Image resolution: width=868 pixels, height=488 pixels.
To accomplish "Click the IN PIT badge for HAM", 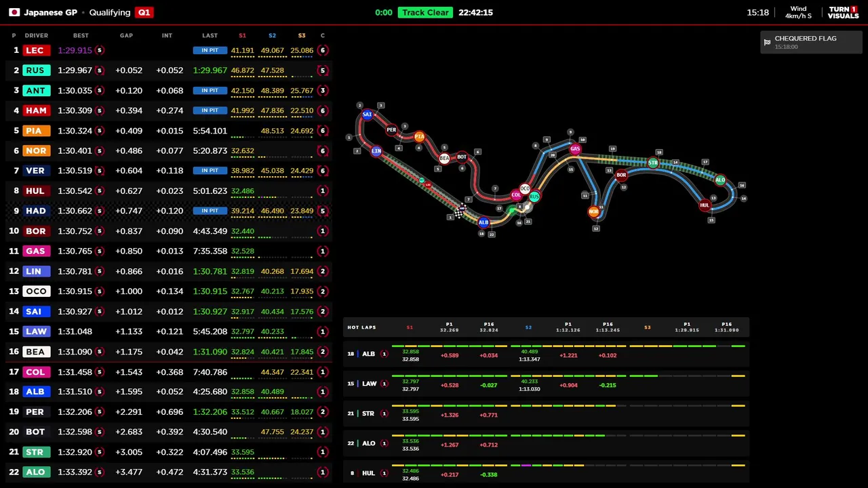I will coord(210,110).
